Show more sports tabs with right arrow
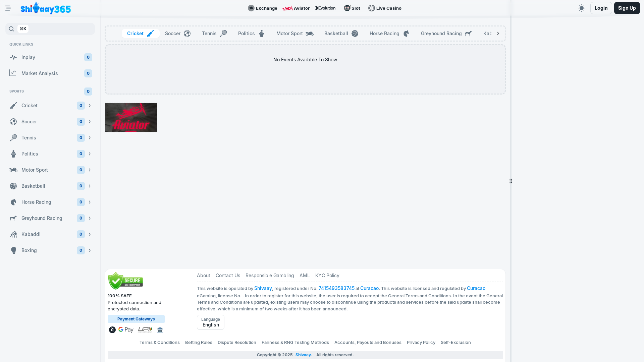The height and width of the screenshot is (362, 644). coord(498,34)
